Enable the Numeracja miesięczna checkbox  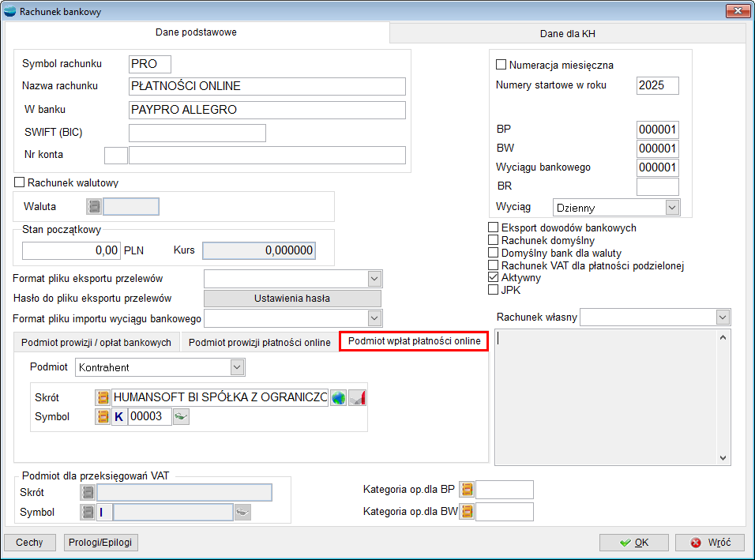[x=501, y=65]
